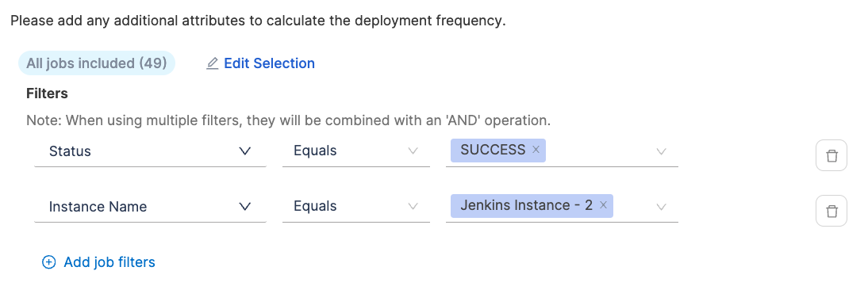Click the plus circle icon for job filters
Screen dimensions: 868x286
(x=49, y=262)
